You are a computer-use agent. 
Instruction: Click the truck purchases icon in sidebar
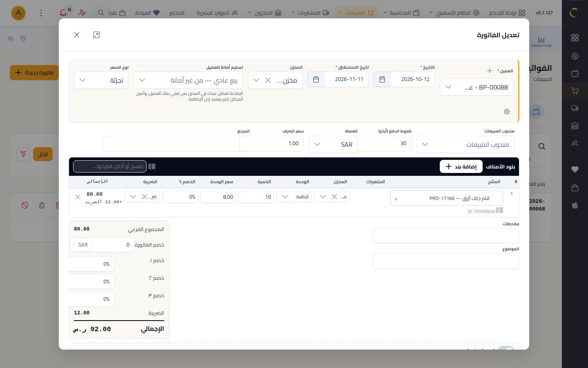575,108
